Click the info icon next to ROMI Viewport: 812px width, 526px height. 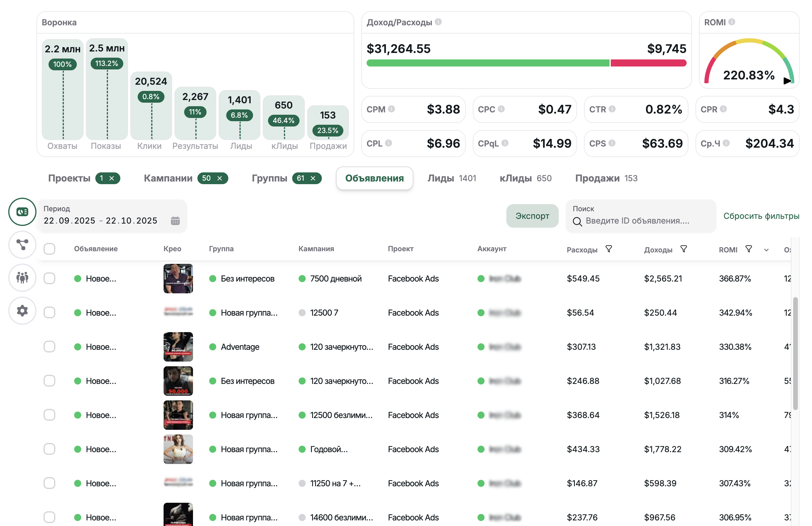[x=732, y=22]
